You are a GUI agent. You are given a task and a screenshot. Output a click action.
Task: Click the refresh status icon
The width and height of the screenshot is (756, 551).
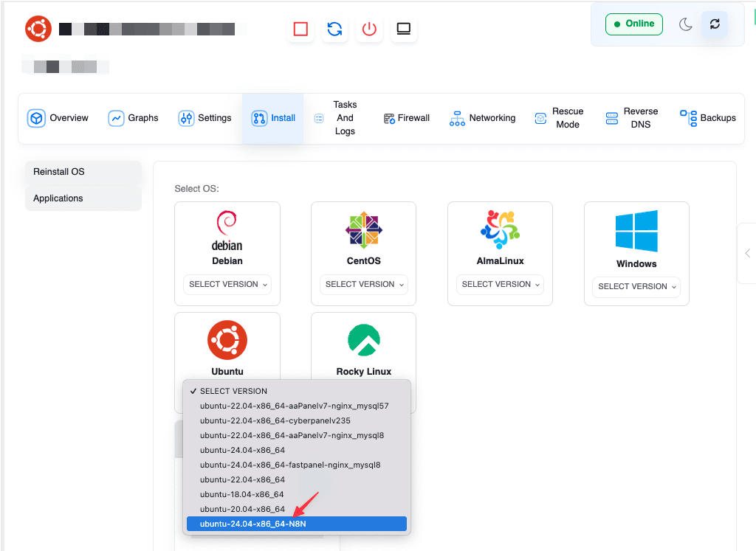(715, 24)
